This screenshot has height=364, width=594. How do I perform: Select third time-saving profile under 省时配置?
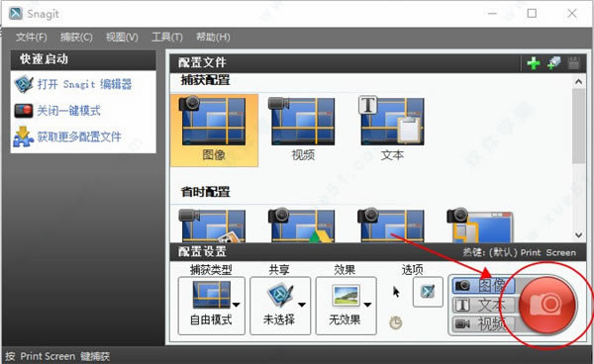391,226
